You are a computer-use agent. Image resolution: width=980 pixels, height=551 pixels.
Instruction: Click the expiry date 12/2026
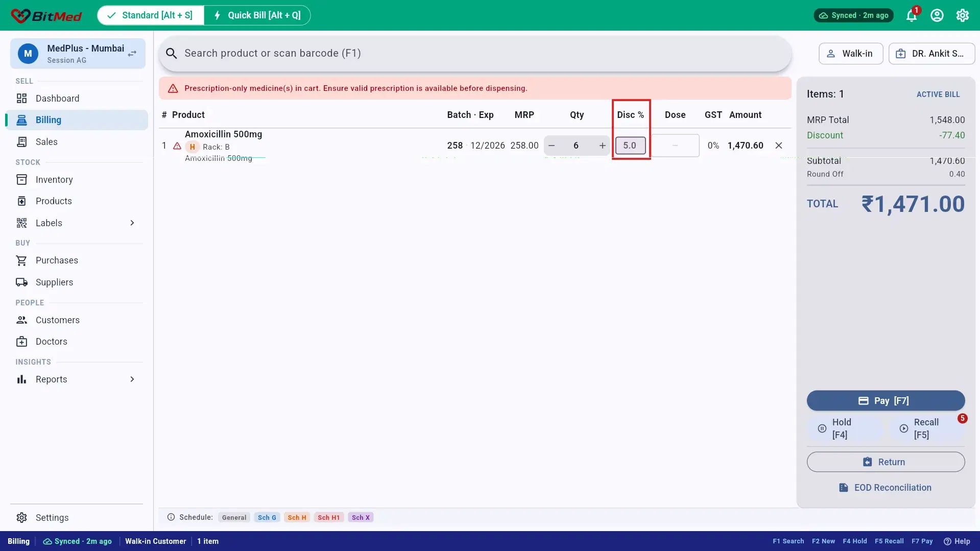pyautogui.click(x=488, y=146)
